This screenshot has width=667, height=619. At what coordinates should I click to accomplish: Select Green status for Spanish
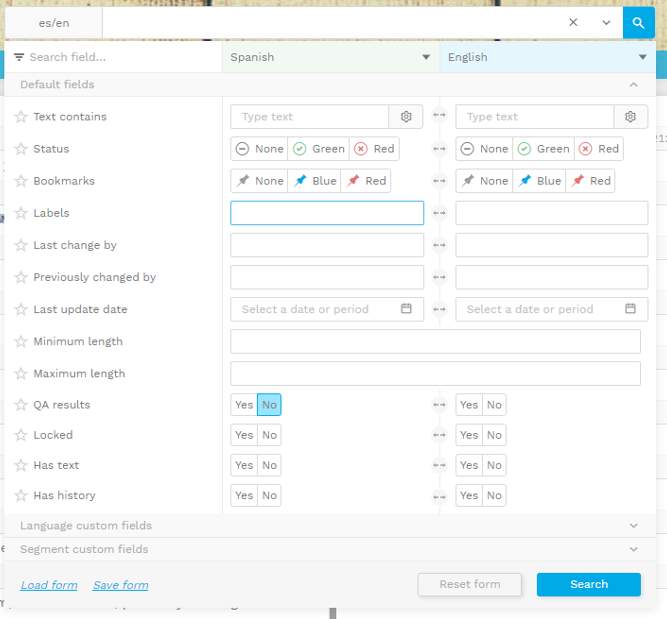coord(318,149)
